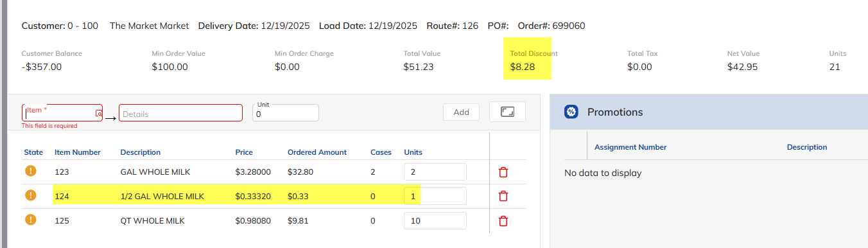Click item number 124 cell
868x248 pixels.
point(62,196)
